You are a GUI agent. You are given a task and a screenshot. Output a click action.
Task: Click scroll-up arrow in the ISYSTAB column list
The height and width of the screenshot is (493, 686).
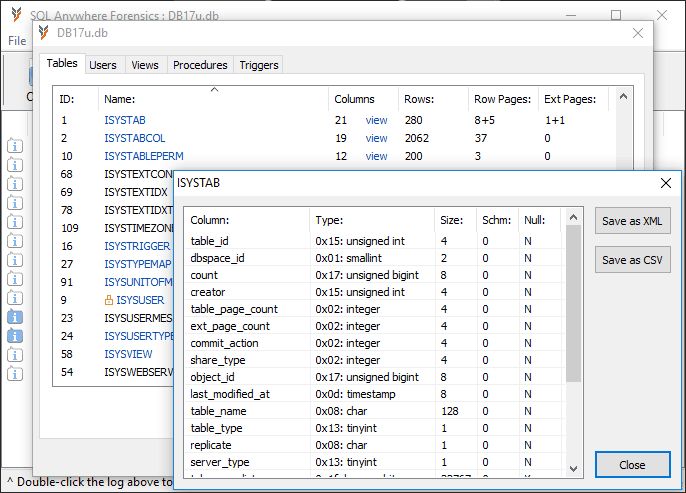coord(574,217)
